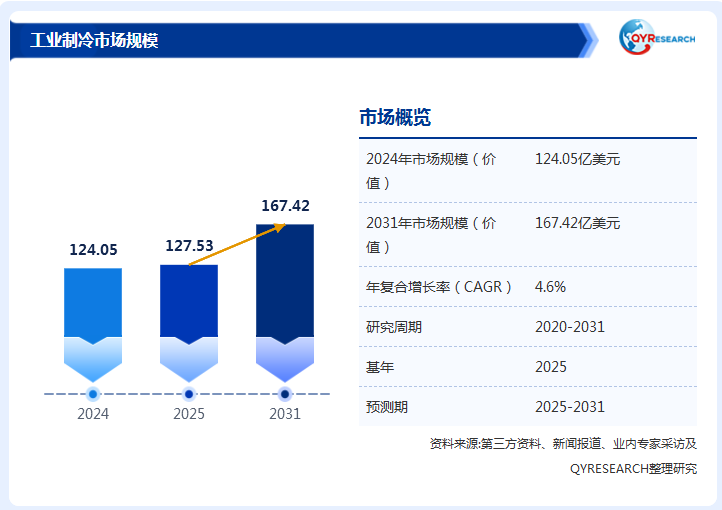The image size is (722, 510).
Task: Click the 2025 timeline dot marker
Action: pyautogui.click(x=189, y=394)
